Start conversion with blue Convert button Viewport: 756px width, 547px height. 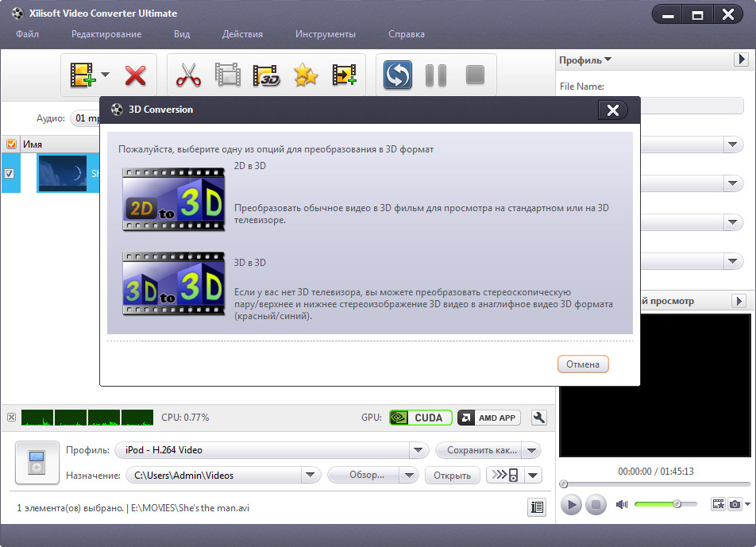click(398, 75)
